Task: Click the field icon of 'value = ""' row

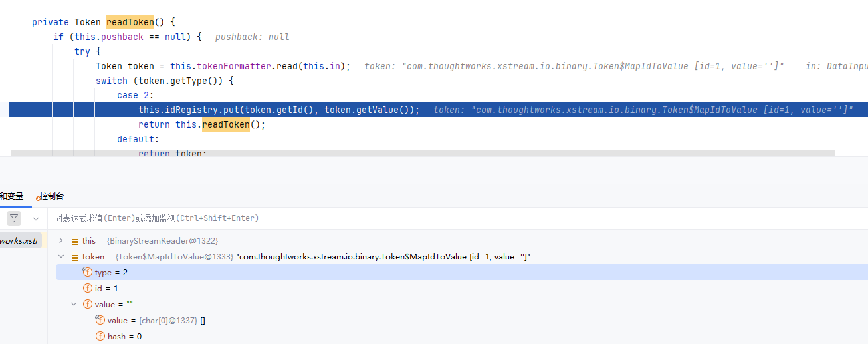Action: pos(87,304)
